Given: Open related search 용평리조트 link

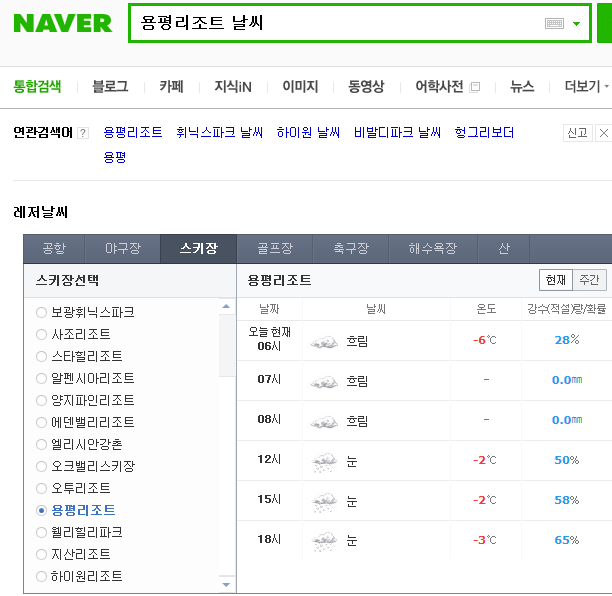Looking at the screenshot, I should click(133, 132).
